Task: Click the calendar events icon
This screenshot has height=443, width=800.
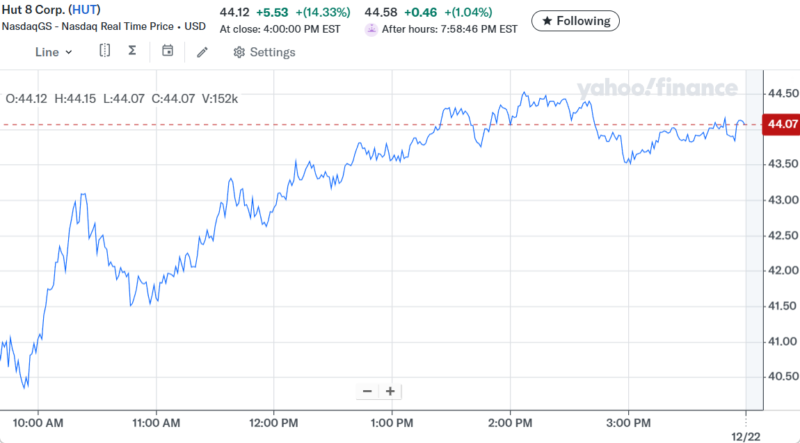Action: (167, 51)
